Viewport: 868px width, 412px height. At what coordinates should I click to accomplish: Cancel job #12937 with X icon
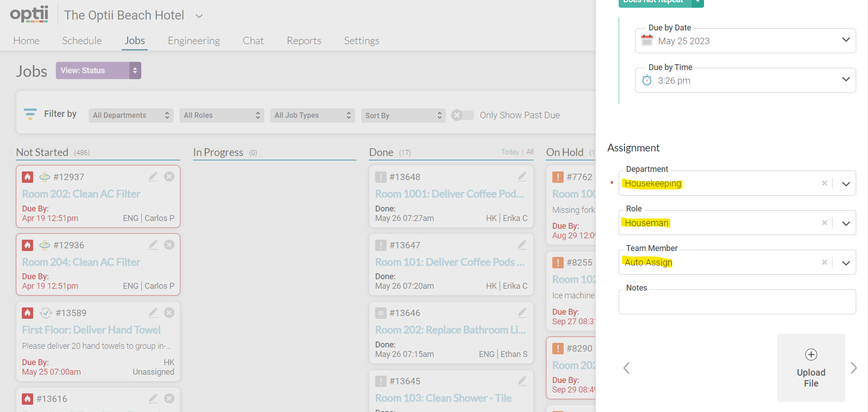169,176
